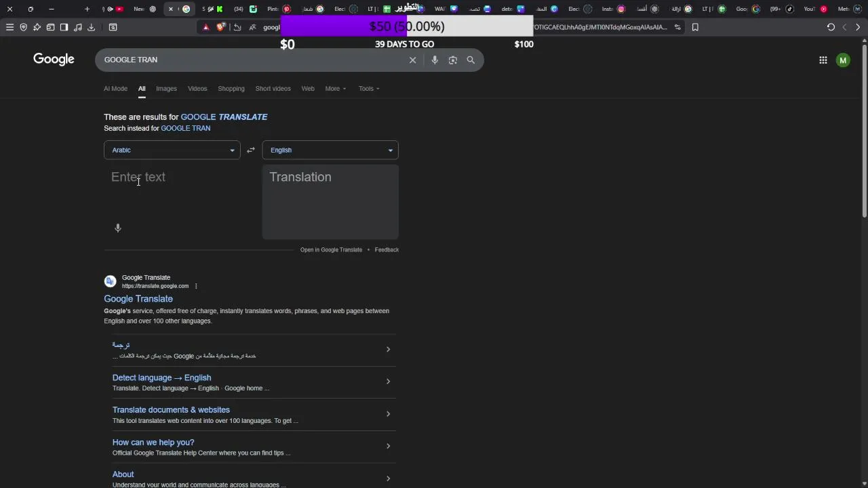868x488 pixels.
Task: Click the magnifying glass search button
Action: pyautogui.click(x=471, y=60)
